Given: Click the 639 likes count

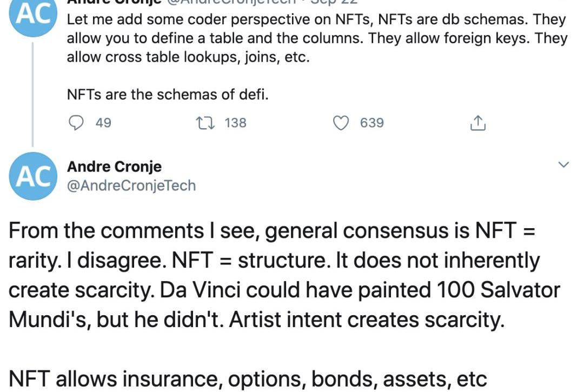Looking at the screenshot, I should click(x=371, y=123).
